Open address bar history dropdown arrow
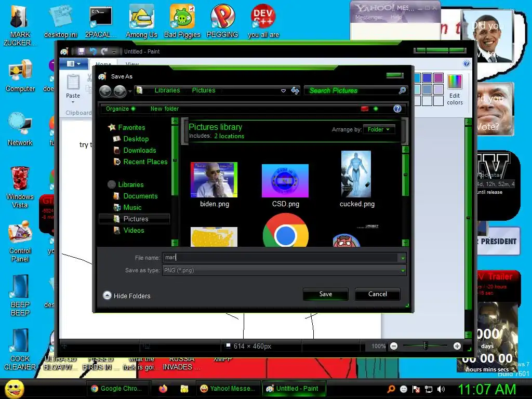532x399 pixels. 283,90
